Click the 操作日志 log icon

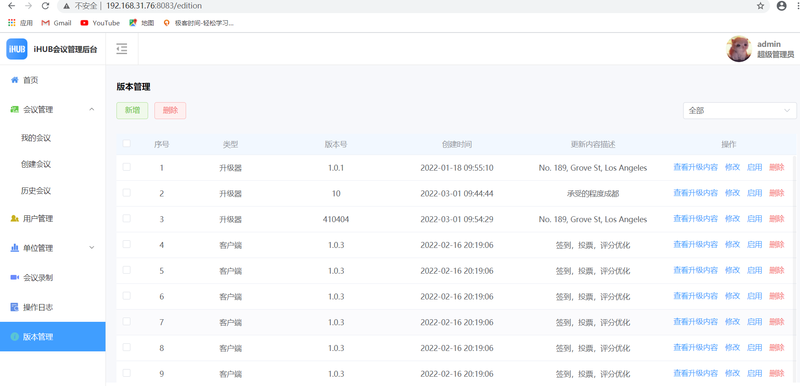pyautogui.click(x=14, y=307)
